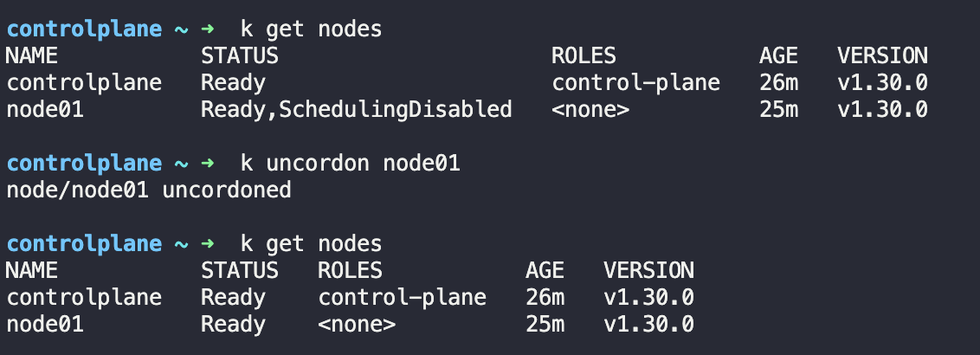Viewport: 980px width, 355px height.
Task: Click 'v1.30.0' version of node01 in first table
Action: tap(882, 110)
